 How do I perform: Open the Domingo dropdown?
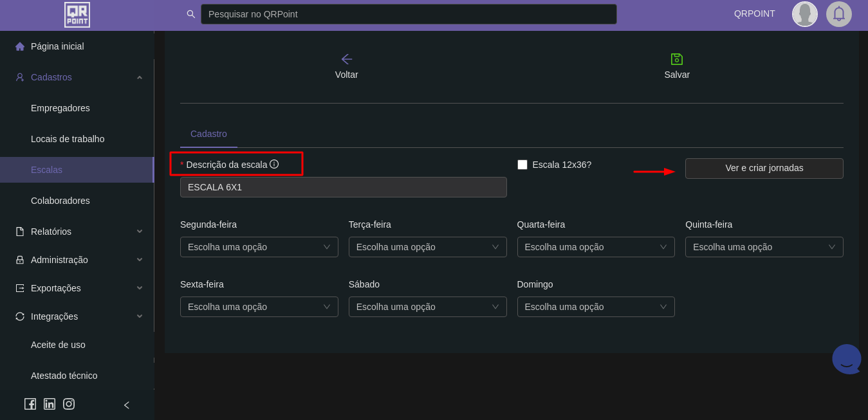click(x=595, y=307)
